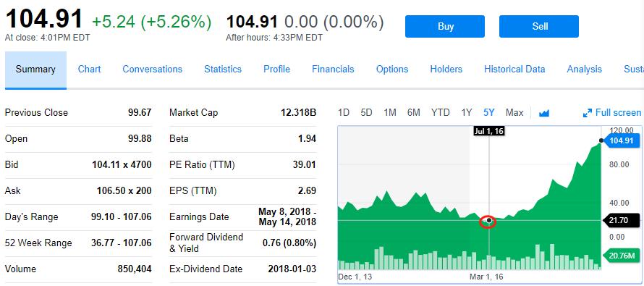The image size is (644, 286).
Task: Click the Sell button
Action: [539, 27]
